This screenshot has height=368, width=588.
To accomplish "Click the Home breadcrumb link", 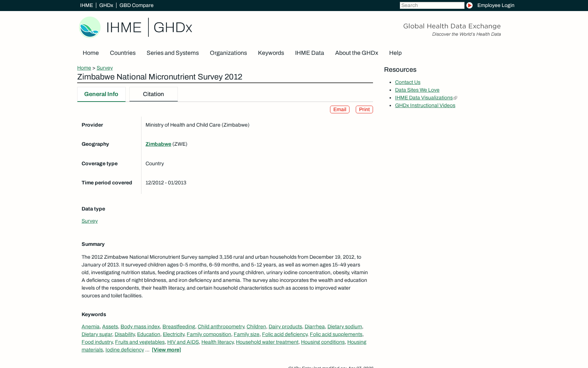I will 84,68.
